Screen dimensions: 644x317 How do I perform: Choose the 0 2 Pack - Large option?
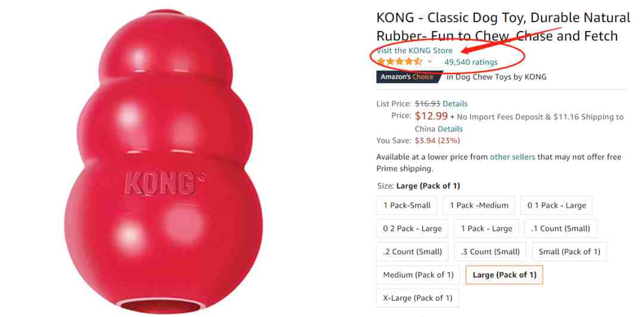coord(412,229)
